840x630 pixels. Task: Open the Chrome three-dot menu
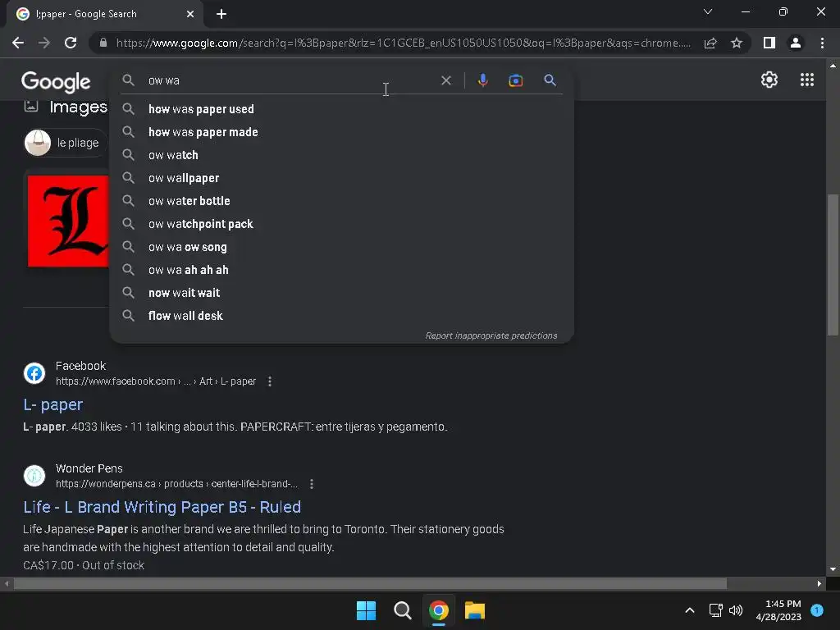click(x=822, y=43)
